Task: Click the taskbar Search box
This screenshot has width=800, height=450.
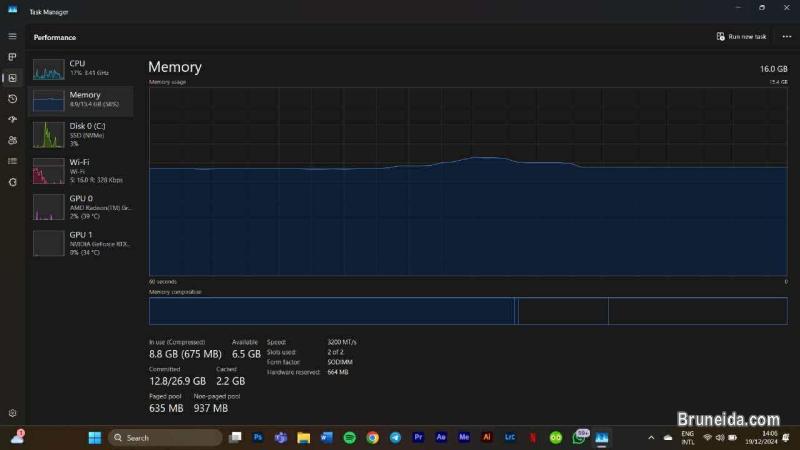Action: [165, 437]
